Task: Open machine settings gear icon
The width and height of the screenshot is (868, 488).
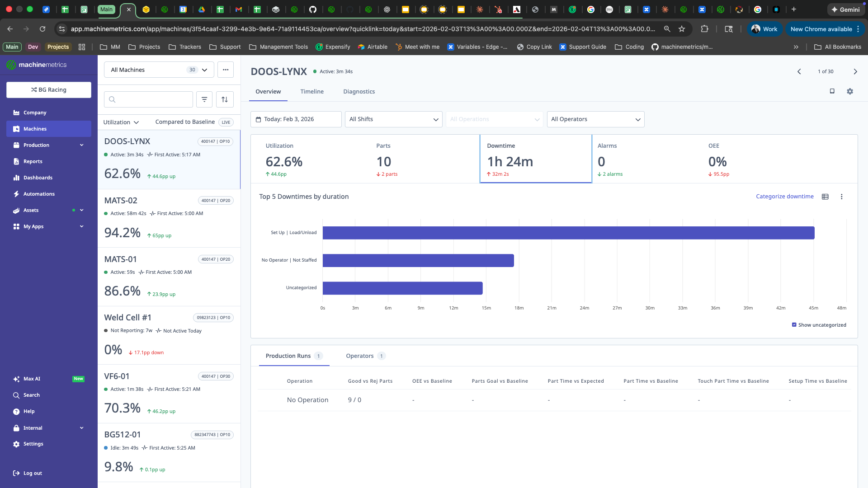Action: pos(850,91)
